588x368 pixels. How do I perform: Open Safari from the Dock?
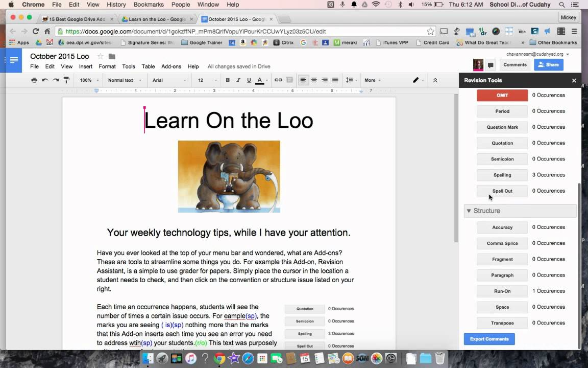(x=248, y=359)
